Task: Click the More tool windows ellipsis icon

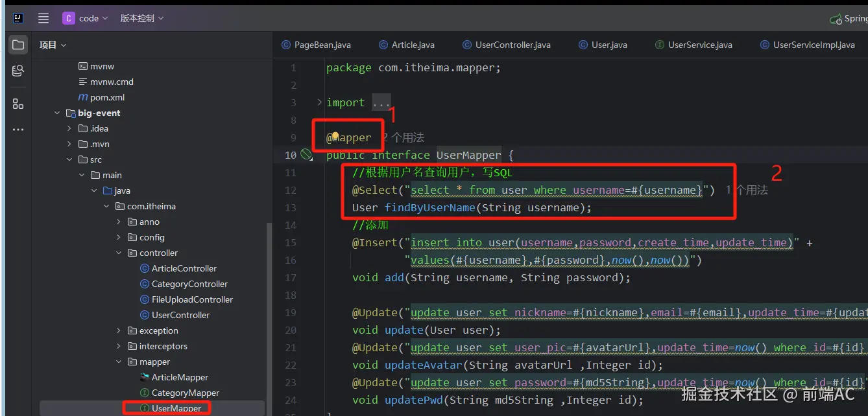Action: click(18, 130)
